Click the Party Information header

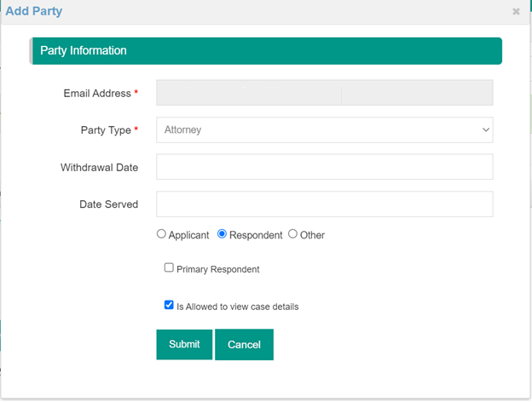[x=266, y=51]
